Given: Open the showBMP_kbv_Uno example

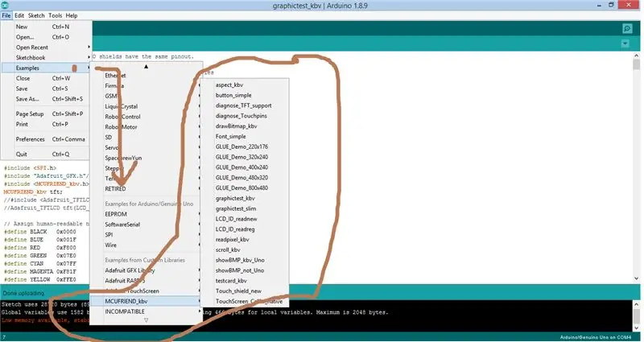Looking at the screenshot, I should tap(245, 260).
